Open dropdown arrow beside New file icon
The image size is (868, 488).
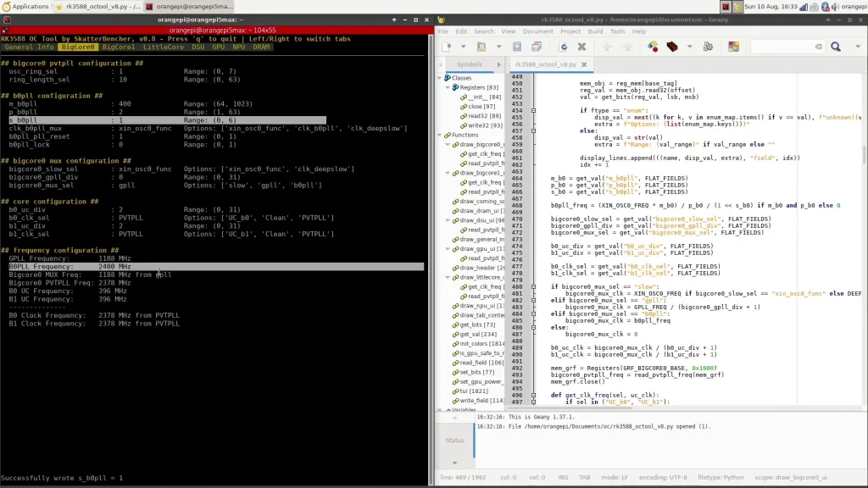coord(461,47)
